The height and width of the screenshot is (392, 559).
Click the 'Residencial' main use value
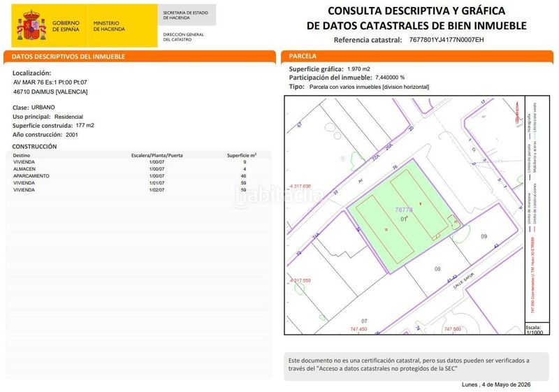point(68,117)
